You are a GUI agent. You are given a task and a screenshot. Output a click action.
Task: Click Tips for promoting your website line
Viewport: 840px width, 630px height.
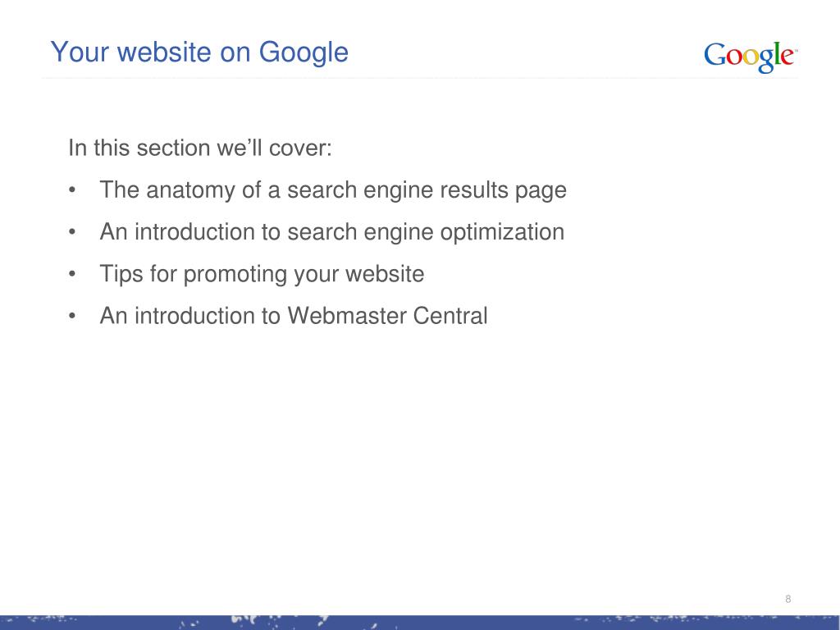click(262, 274)
